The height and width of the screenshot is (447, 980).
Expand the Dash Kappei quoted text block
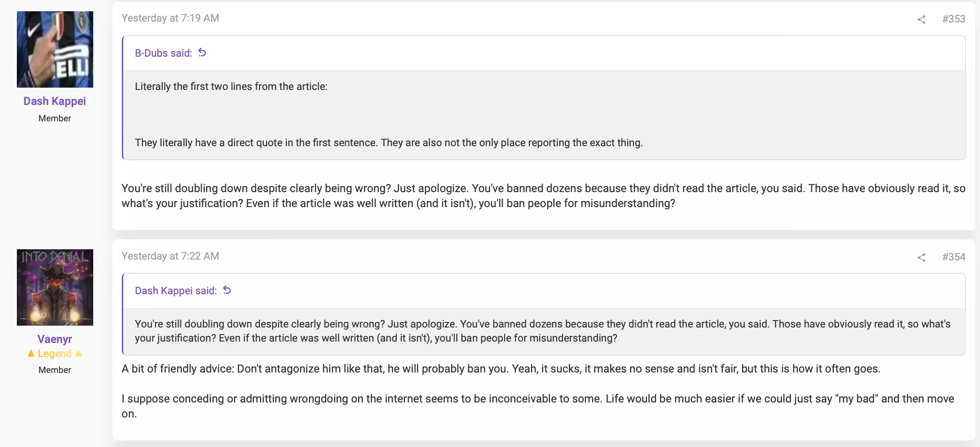[x=543, y=331]
